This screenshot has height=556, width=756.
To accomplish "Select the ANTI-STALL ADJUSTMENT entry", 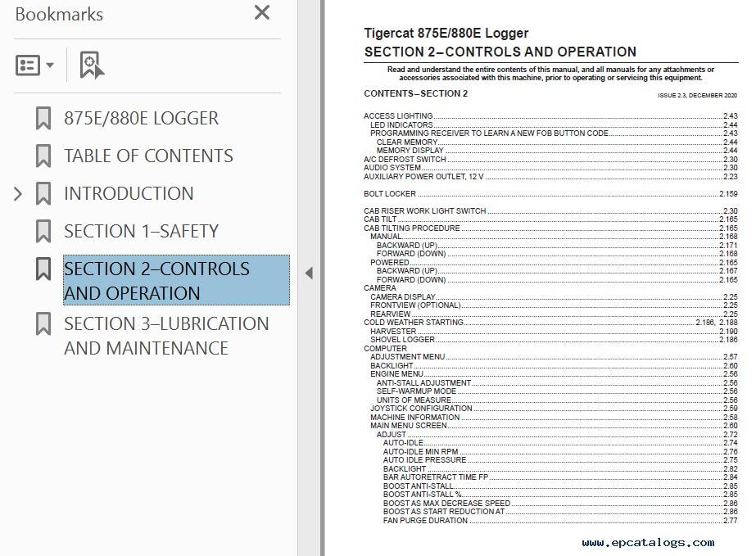I will coord(557,383).
